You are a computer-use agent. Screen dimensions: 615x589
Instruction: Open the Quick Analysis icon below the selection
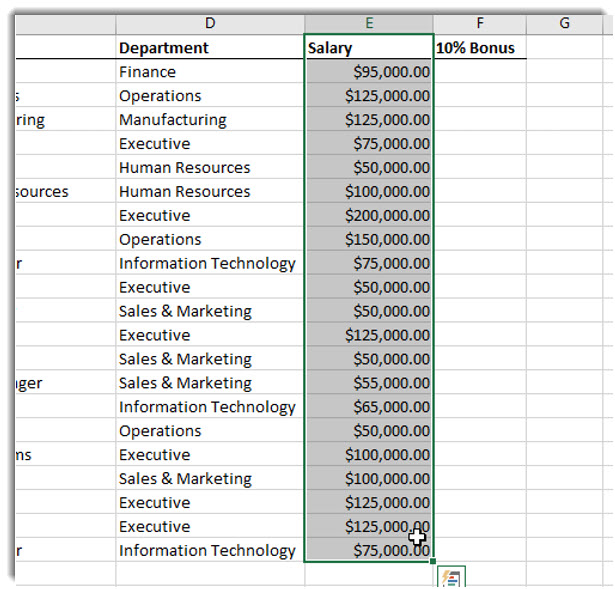pyautogui.click(x=451, y=578)
